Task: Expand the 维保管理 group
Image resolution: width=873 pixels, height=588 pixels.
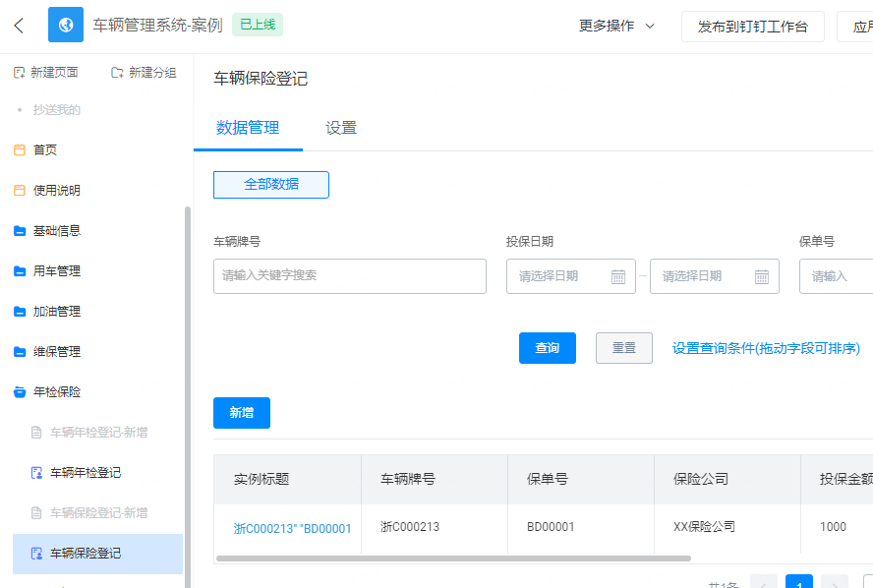Action: click(57, 352)
